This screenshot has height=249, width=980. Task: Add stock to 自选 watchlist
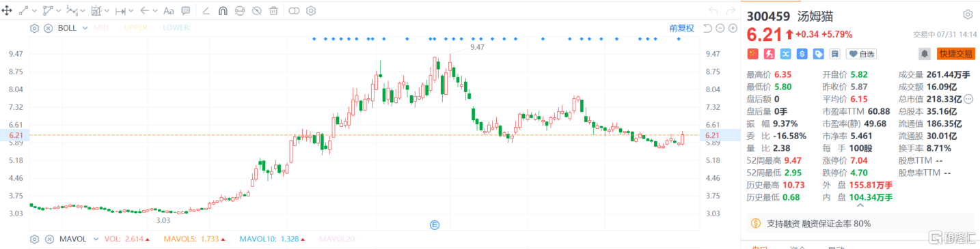tap(861, 54)
